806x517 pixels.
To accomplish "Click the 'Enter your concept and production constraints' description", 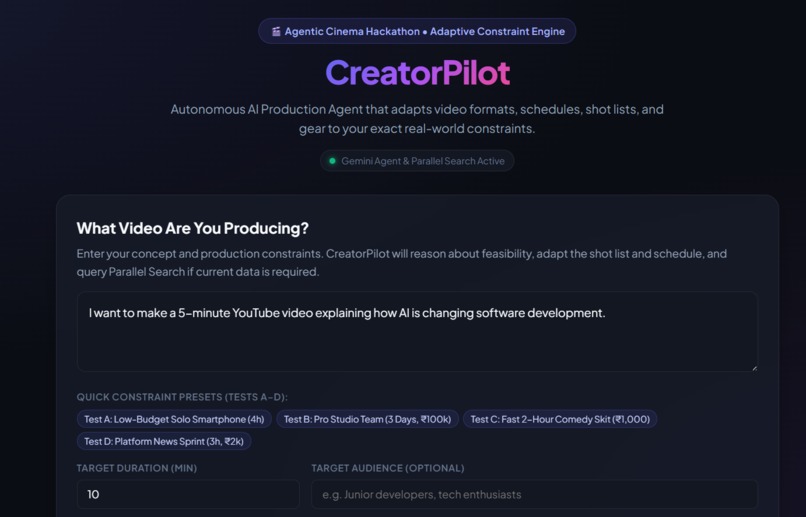I will 401,263.
